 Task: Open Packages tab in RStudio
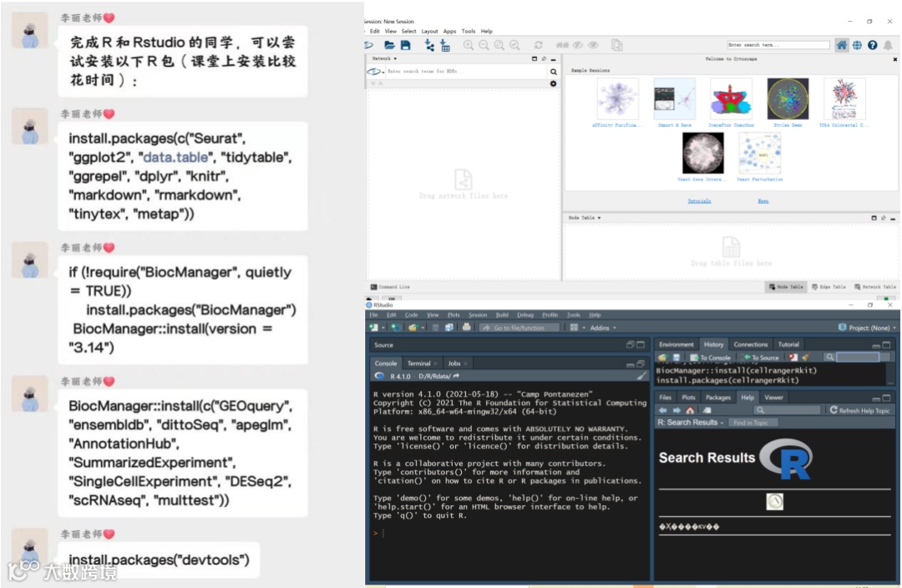click(718, 398)
